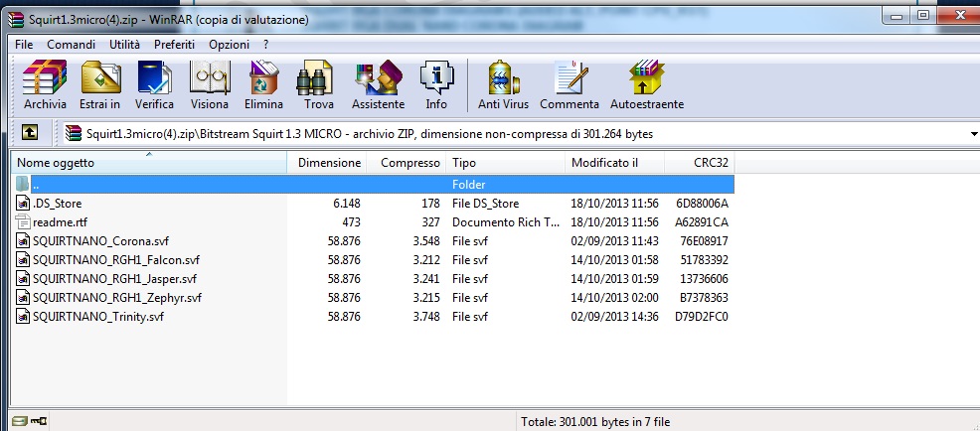The width and height of the screenshot is (980, 431).
Task: Click the disk icon in status bar
Action: coord(19,422)
